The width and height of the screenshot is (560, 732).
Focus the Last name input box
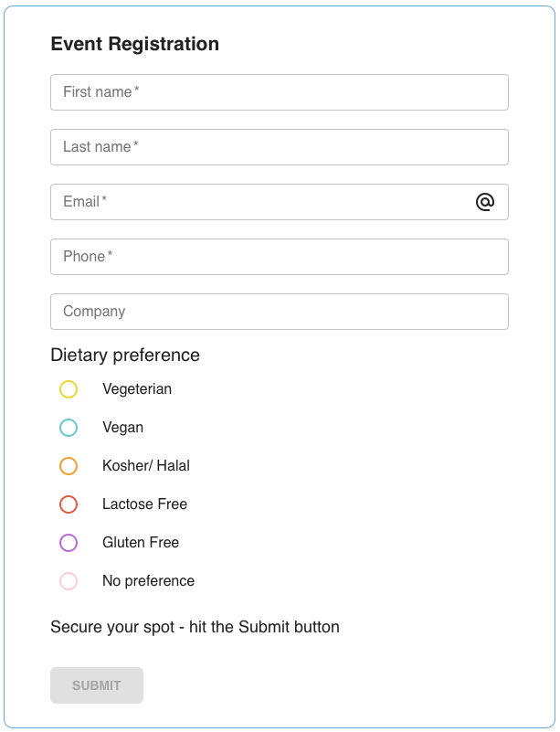point(279,147)
